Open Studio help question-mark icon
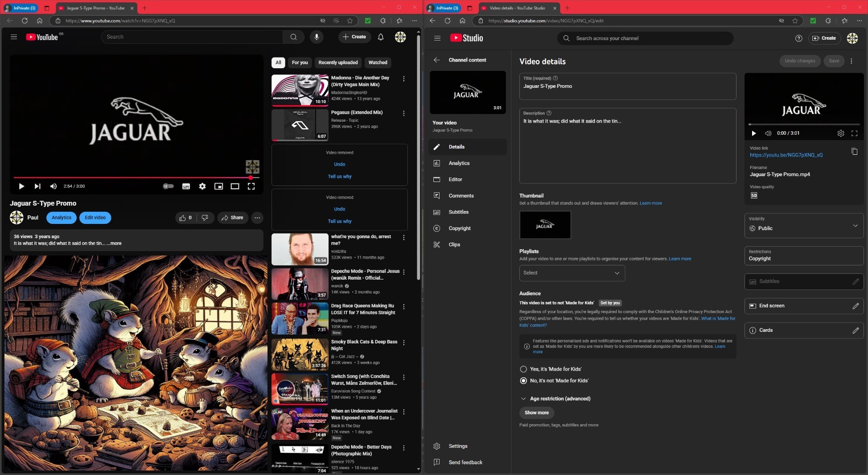The image size is (868, 475). [798, 38]
